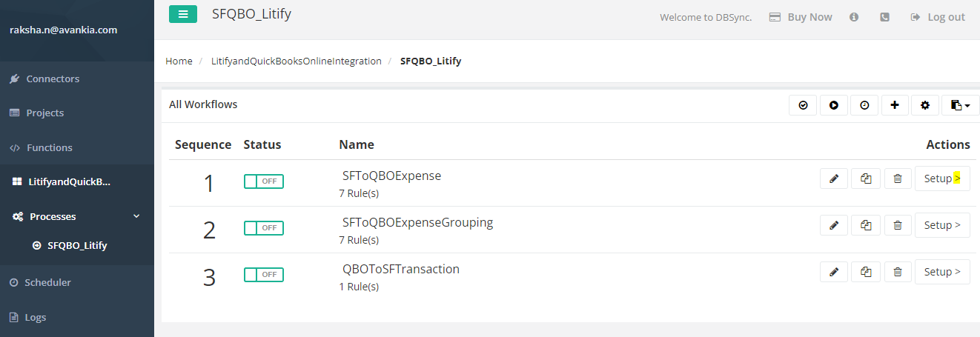The image size is (980, 337).
Task: Click the play icon in All Workflows toolbar
Action: (x=834, y=105)
